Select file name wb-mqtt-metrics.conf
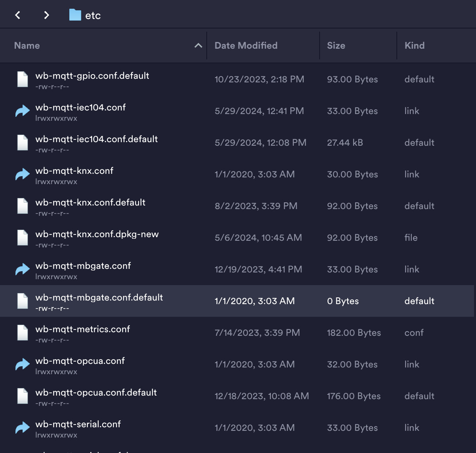Viewport: 476px width, 453px height. [83, 329]
